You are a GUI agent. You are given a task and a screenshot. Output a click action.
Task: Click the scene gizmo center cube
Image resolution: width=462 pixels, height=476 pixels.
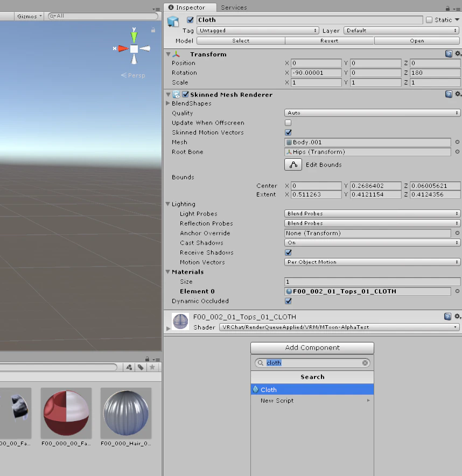(134, 48)
